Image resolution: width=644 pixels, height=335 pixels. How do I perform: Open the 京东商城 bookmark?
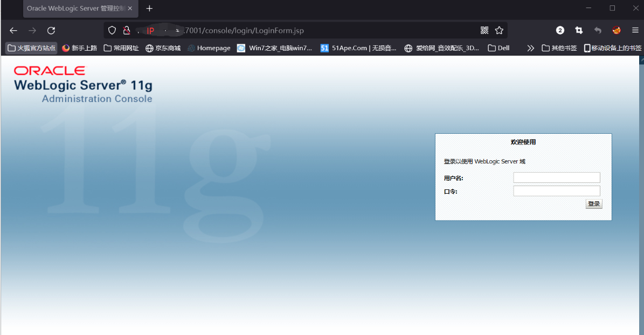click(163, 48)
